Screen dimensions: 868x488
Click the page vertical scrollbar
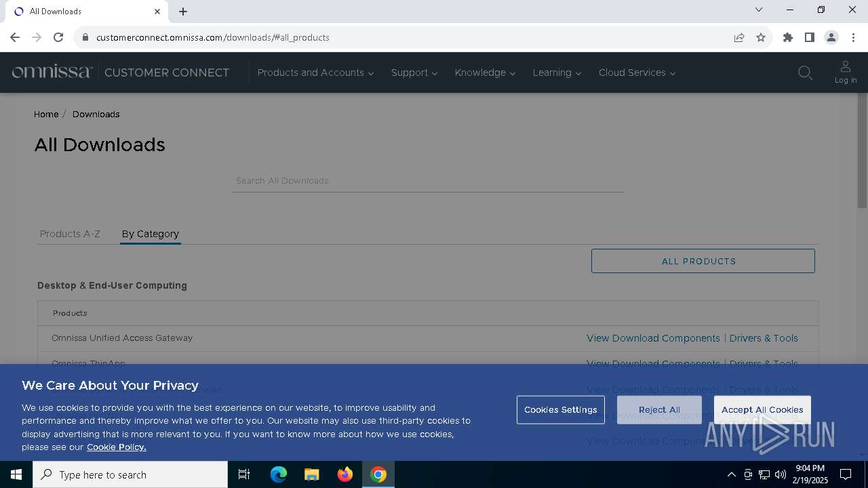(863, 151)
